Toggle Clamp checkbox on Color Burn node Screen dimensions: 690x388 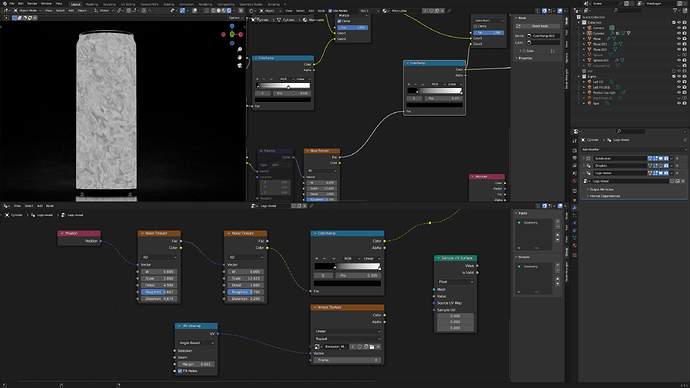[475, 26]
